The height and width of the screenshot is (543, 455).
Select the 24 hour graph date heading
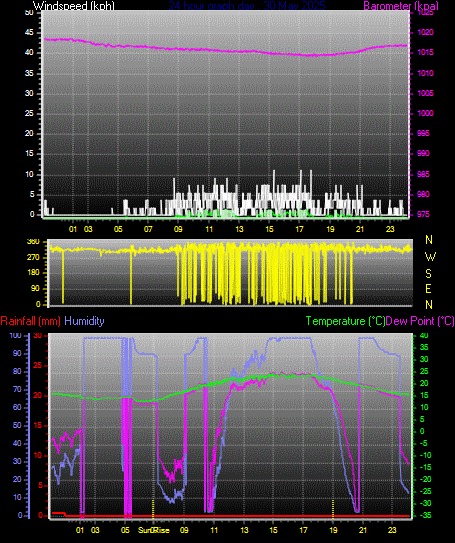pyautogui.click(x=247, y=6)
